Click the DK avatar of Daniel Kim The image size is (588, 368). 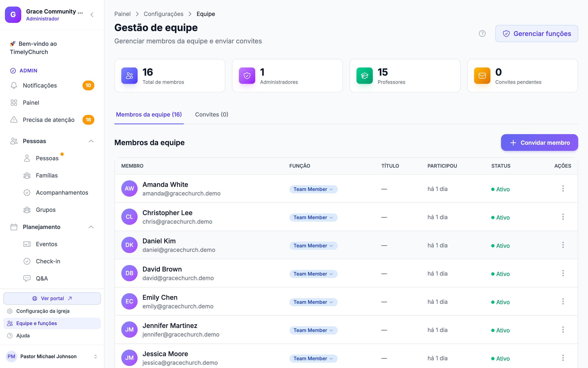[x=129, y=245]
